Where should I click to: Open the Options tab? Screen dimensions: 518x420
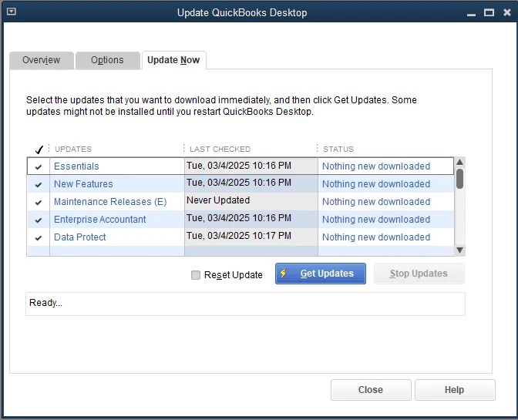pyautogui.click(x=108, y=60)
